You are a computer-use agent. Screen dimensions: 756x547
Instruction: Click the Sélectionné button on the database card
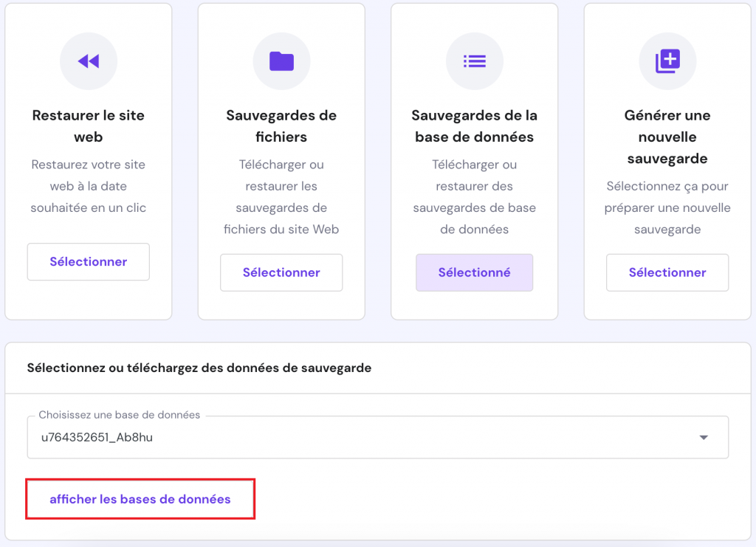[x=475, y=272]
